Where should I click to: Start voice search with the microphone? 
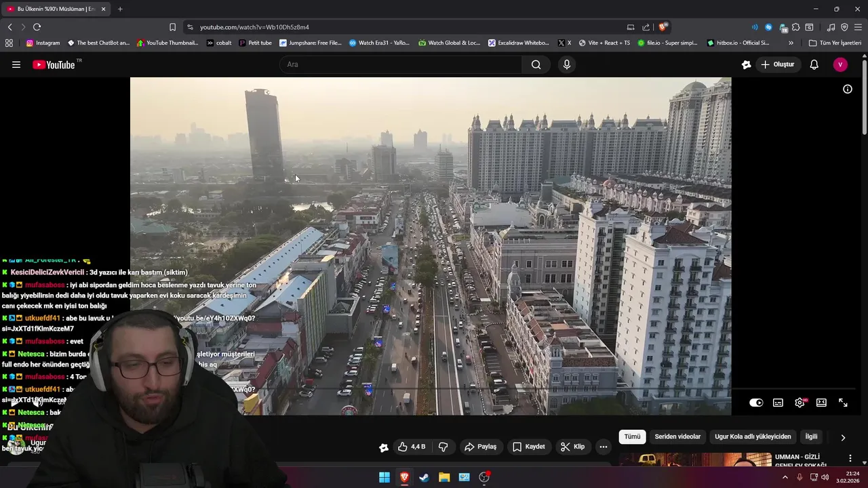tap(567, 64)
